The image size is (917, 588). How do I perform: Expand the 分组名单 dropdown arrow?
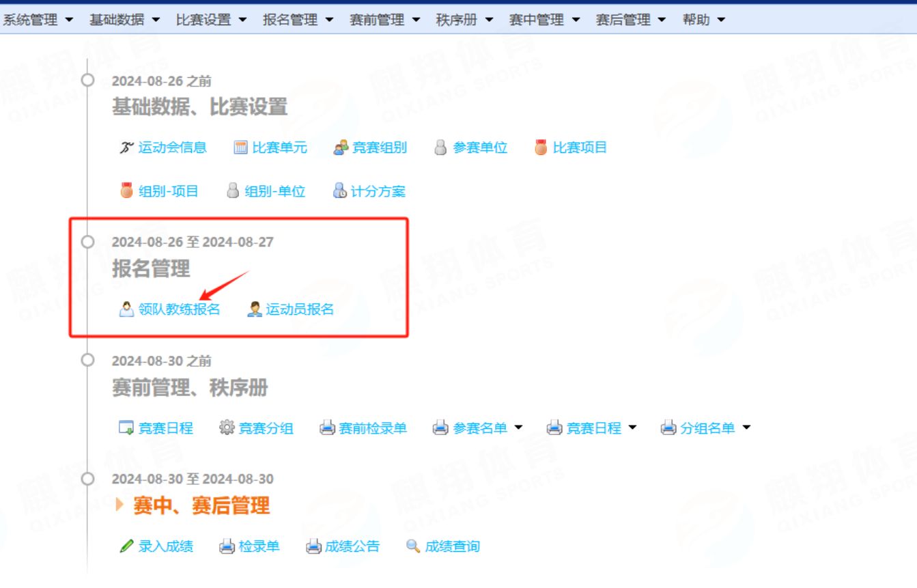coord(746,428)
